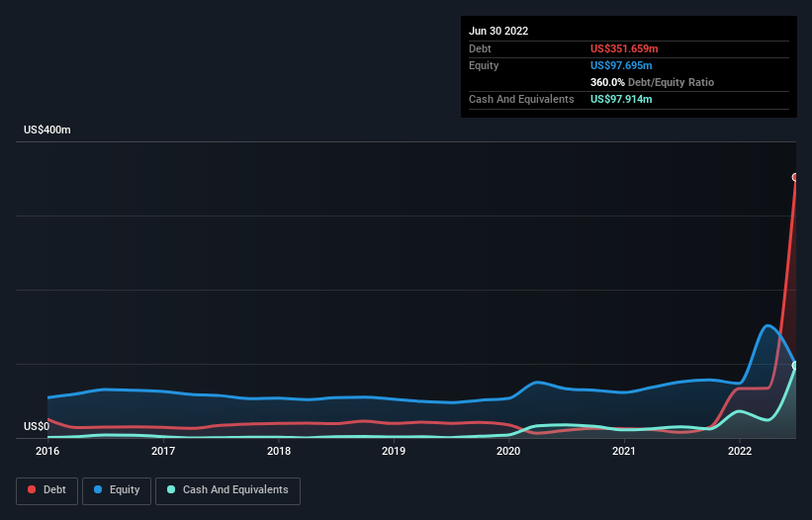Click the US$400m y-axis label

coord(47,130)
